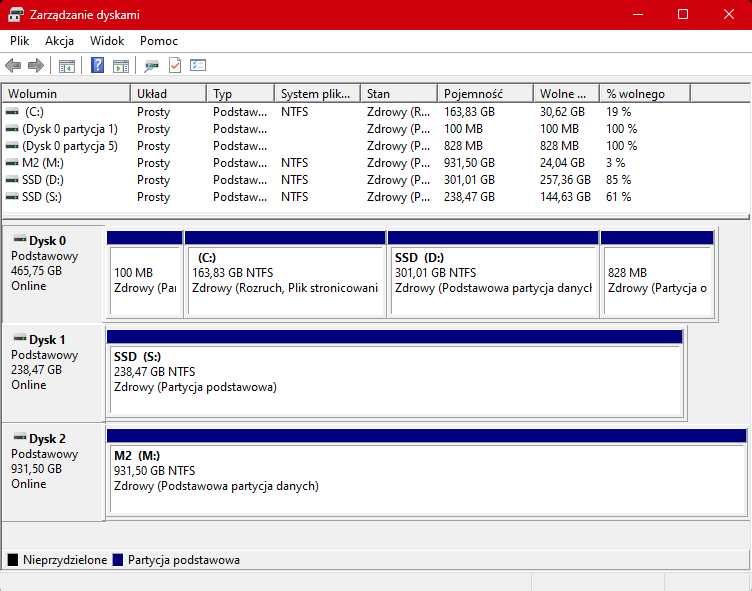Image resolution: width=752 pixels, height=591 pixels.
Task: Sort by the Wolumin column header
Action: point(66,94)
